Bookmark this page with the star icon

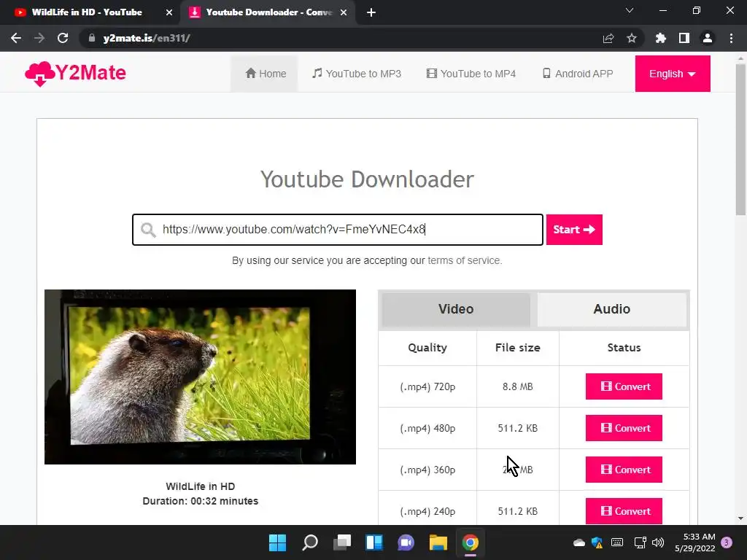click(x=632, y=38)
